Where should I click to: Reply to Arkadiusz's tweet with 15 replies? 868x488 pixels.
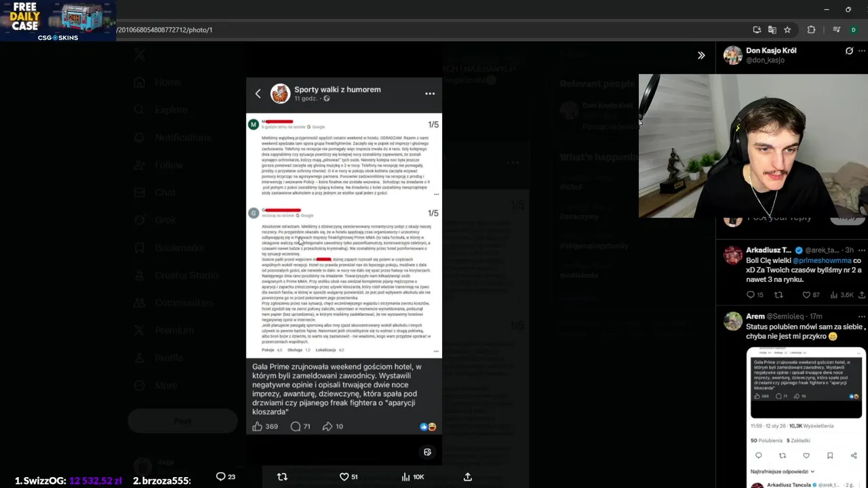[755, 295]
